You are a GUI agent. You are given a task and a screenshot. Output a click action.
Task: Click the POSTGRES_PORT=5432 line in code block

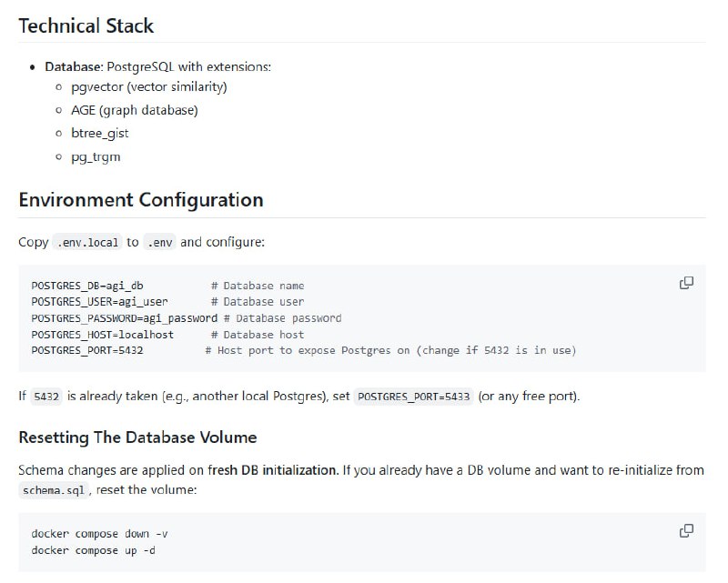(87, 350)
